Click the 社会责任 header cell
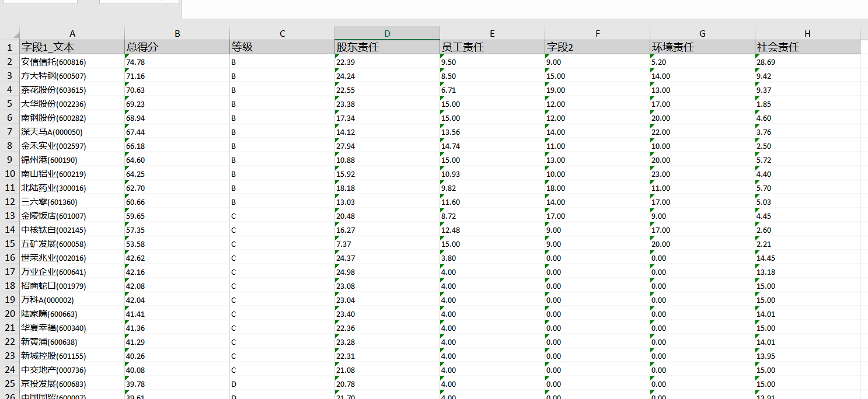This screenshot has height=399, width=868. click(808, 47)
